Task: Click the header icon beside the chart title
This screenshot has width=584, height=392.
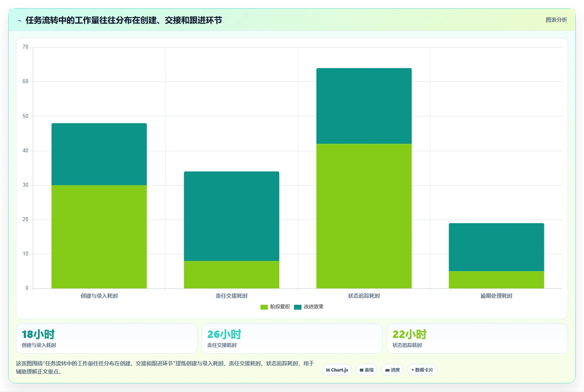Action: click(19, 20)
